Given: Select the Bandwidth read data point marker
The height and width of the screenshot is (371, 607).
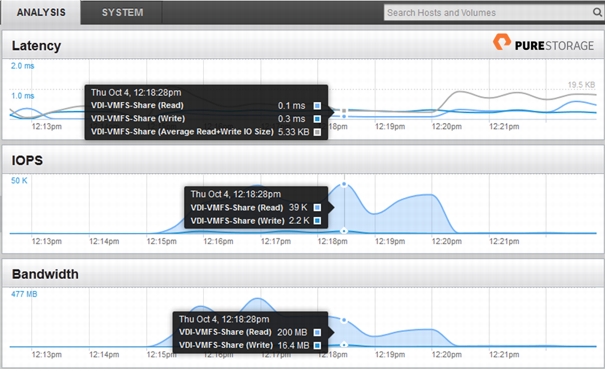Looking at the screenshot, I should pos(344,320).
